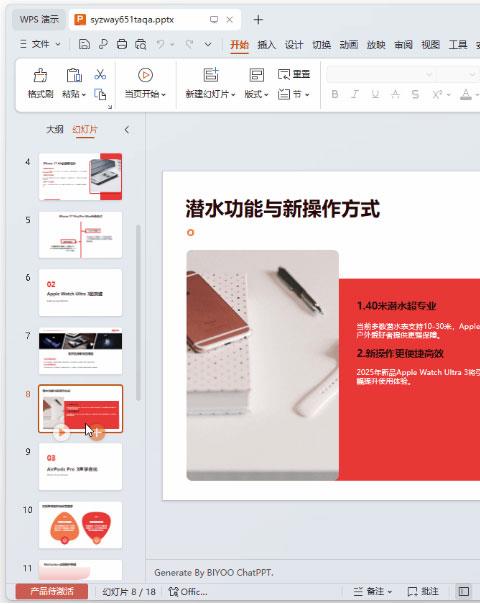Click the 产品待激活 activation button
The image size is (480, 604).
pyautogui.click(x=52, y=591)
